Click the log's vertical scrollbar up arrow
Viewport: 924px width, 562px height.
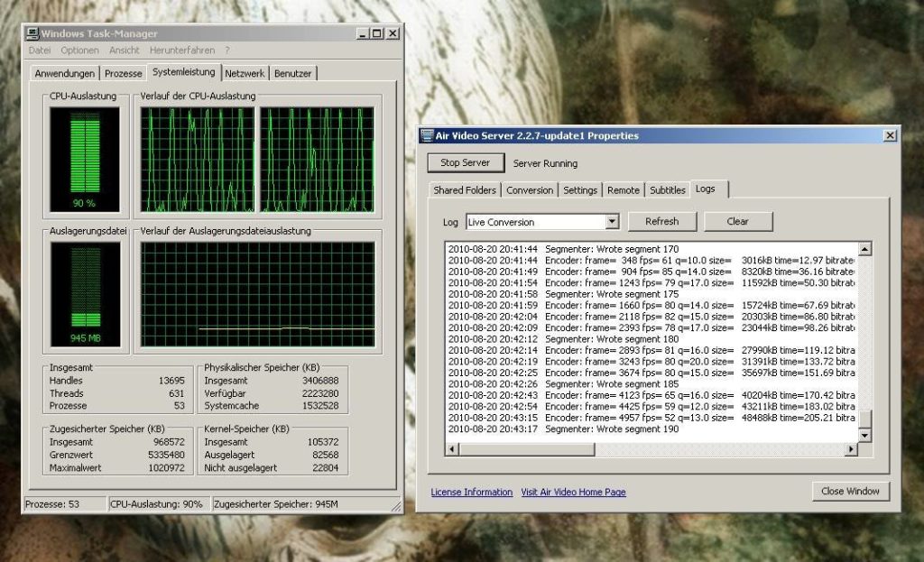click(864, 249)
